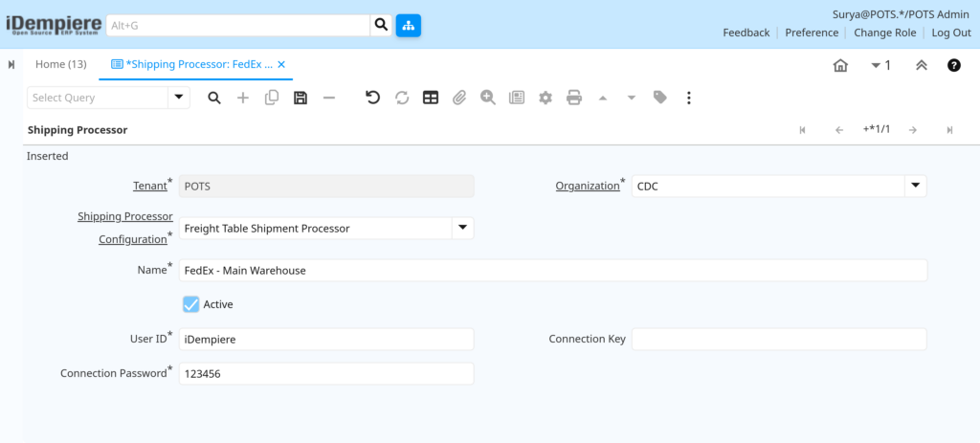The width and height of the screenshot is (980, 443).
Task: Click the label tag icon
Action: tap(660, 98)
